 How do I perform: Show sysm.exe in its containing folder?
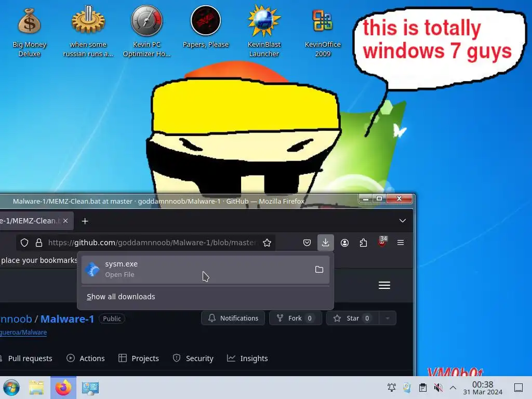pos(319,270)
